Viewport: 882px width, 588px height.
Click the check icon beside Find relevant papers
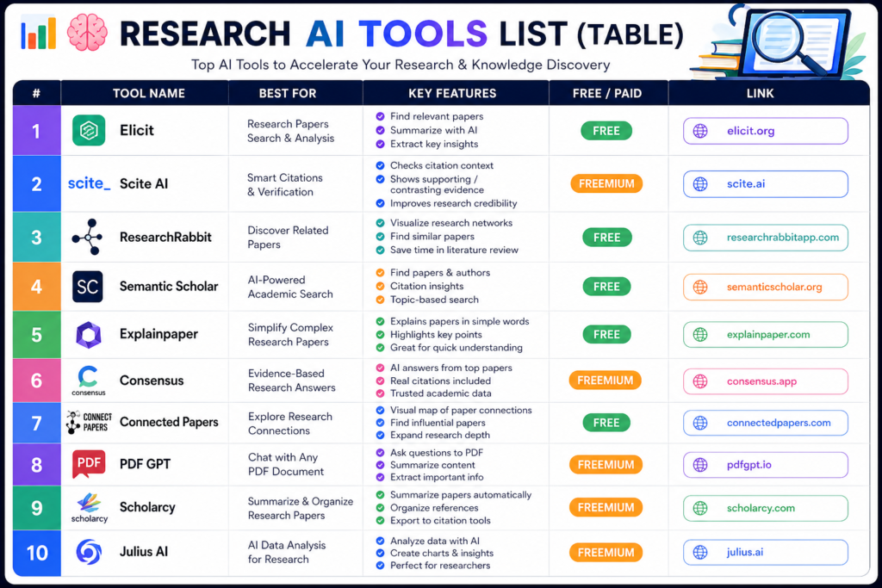pos(380,116)
